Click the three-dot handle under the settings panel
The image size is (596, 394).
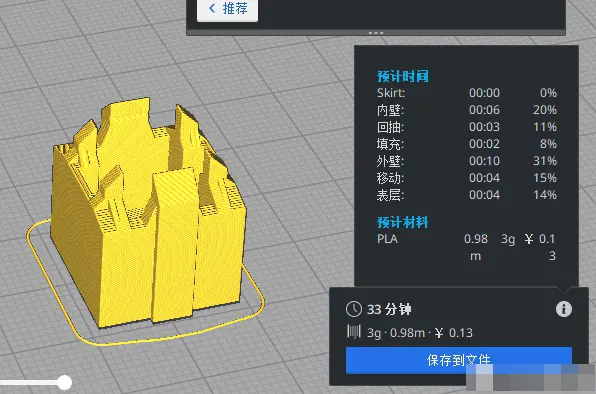(x=376, y=33)
